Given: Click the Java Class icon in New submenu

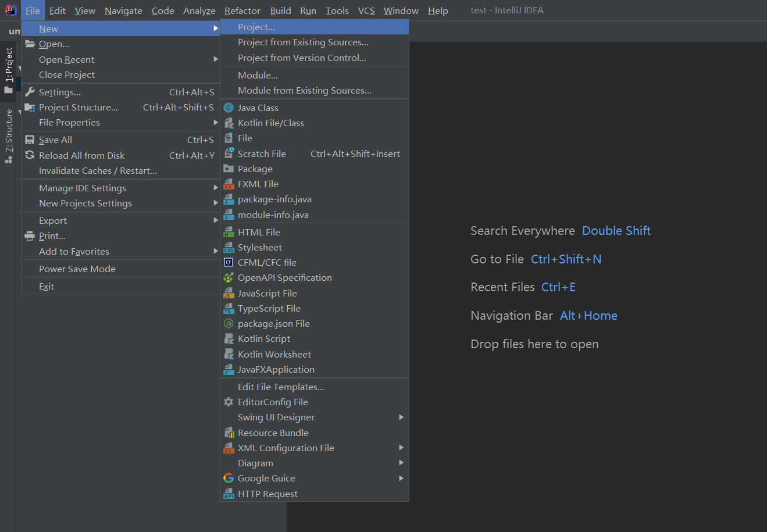Looking at the screenshot, I should coord(229,108).
